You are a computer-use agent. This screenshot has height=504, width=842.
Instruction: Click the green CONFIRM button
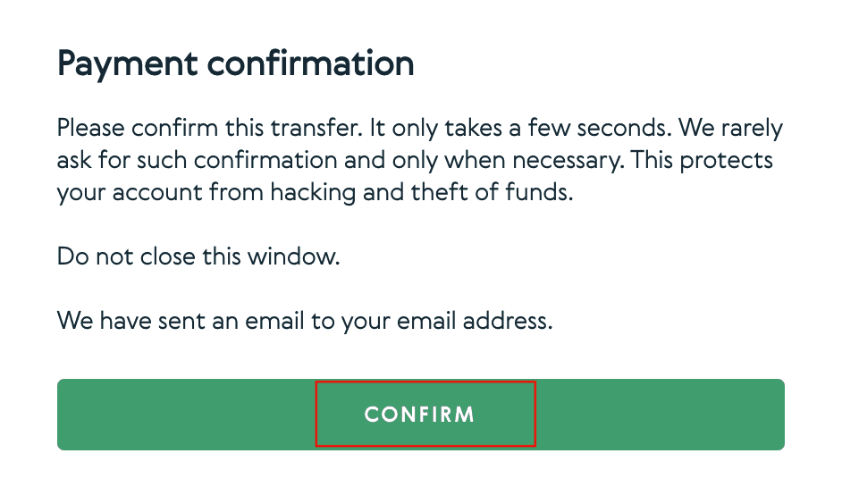click(420, 415)
